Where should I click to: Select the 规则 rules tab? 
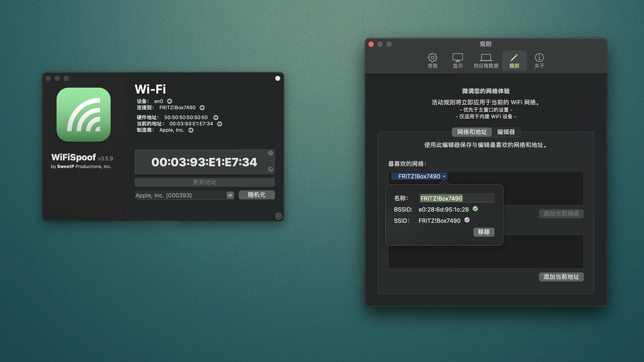pos(514,61)
